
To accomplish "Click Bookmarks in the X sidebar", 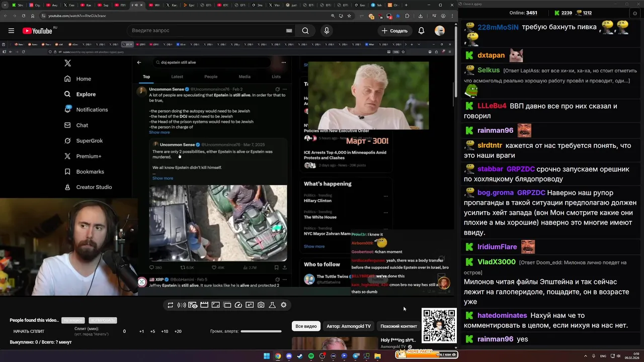I will pyautogui.click(x=84, y=172).
